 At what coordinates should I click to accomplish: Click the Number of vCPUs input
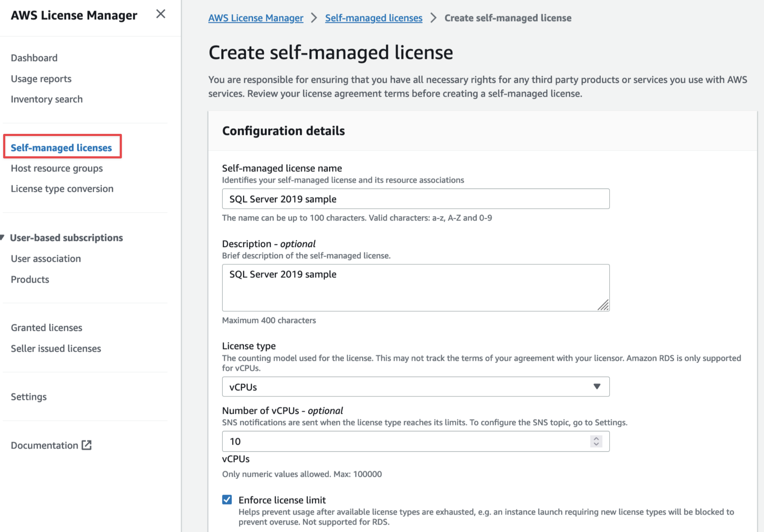(x=405, y=441)
